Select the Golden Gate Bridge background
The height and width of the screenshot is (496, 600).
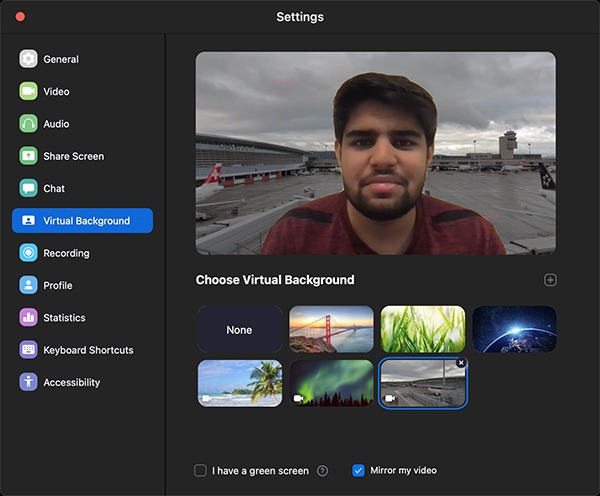(331, 330)
